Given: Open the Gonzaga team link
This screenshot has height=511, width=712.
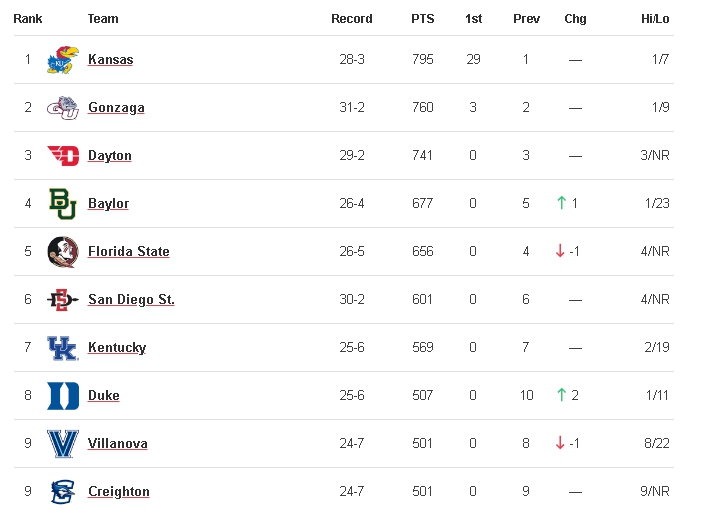Looking at the screenshot, I should [116, 108].
